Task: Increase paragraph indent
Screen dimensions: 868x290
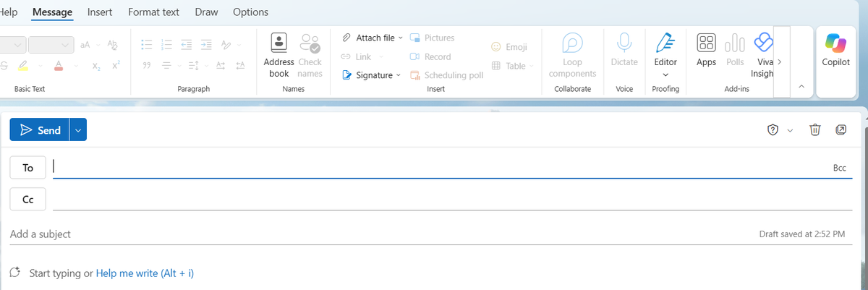Action: [206, 45]
